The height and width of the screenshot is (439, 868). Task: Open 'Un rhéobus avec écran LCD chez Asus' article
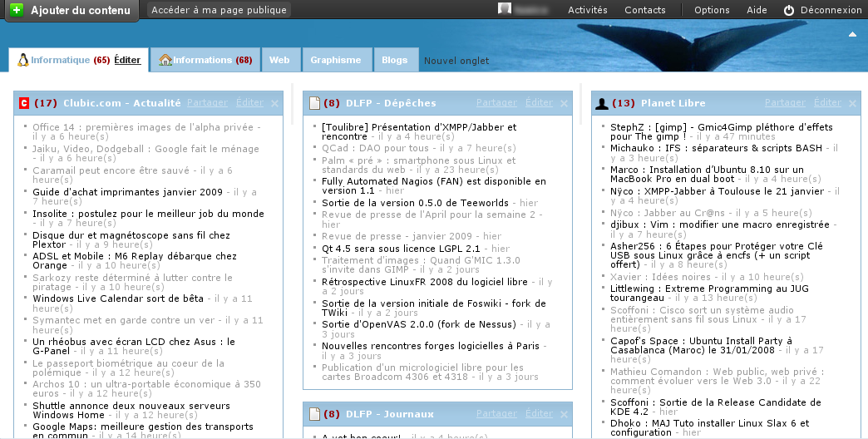pos(134,345)
